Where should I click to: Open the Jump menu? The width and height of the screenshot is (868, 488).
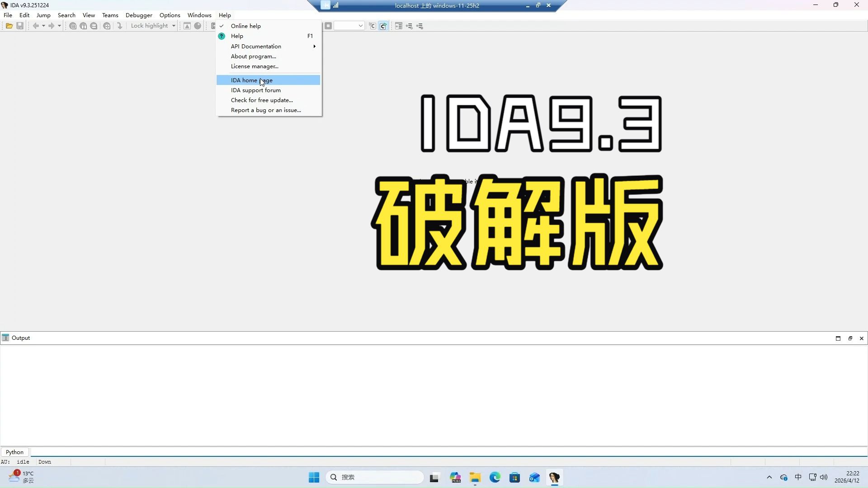43,15
